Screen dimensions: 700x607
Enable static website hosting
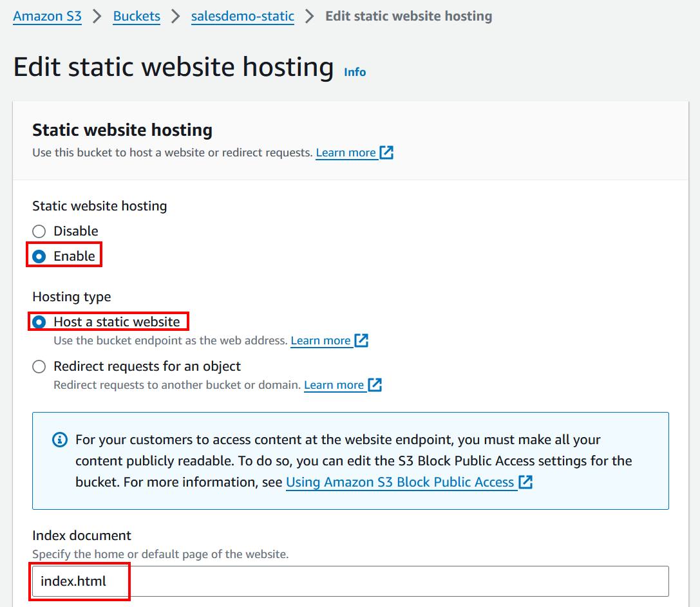[x=39, y=255]
